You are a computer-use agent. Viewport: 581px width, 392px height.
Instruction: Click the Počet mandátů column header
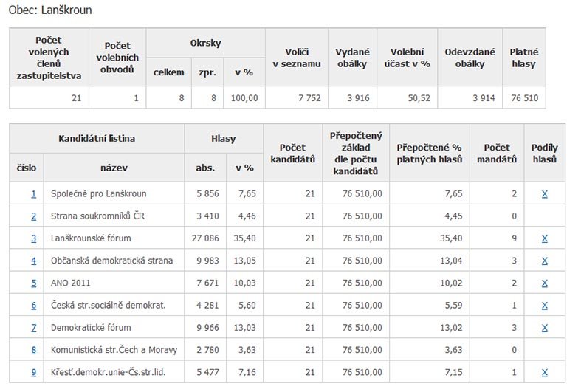coord(497,153)
